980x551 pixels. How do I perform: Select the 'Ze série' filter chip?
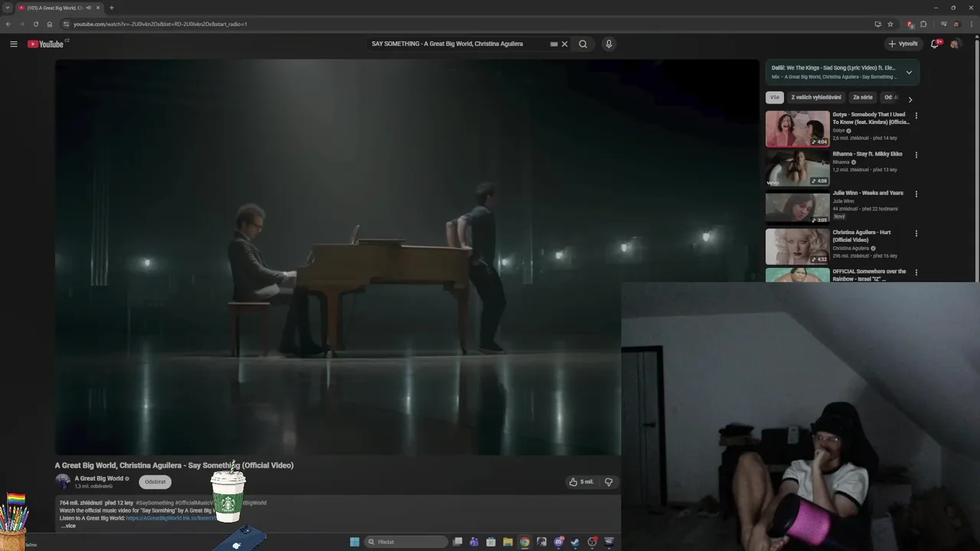(x=863, y=97)
